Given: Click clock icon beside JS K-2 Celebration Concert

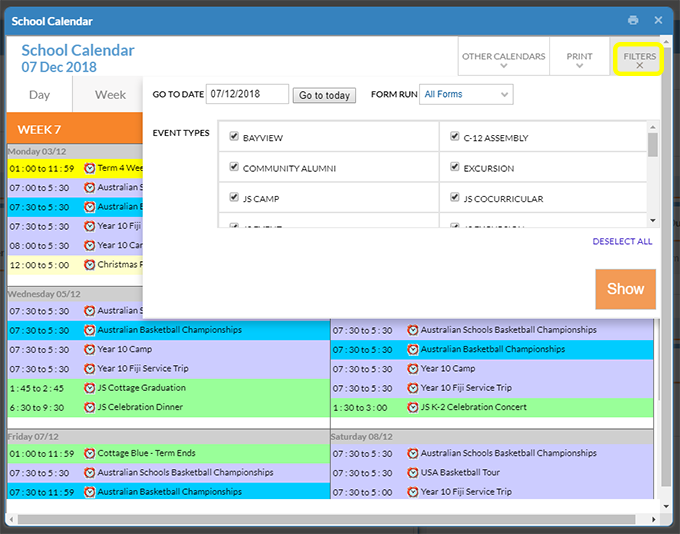Looking at the screenshot, I should tap(412, 407).
